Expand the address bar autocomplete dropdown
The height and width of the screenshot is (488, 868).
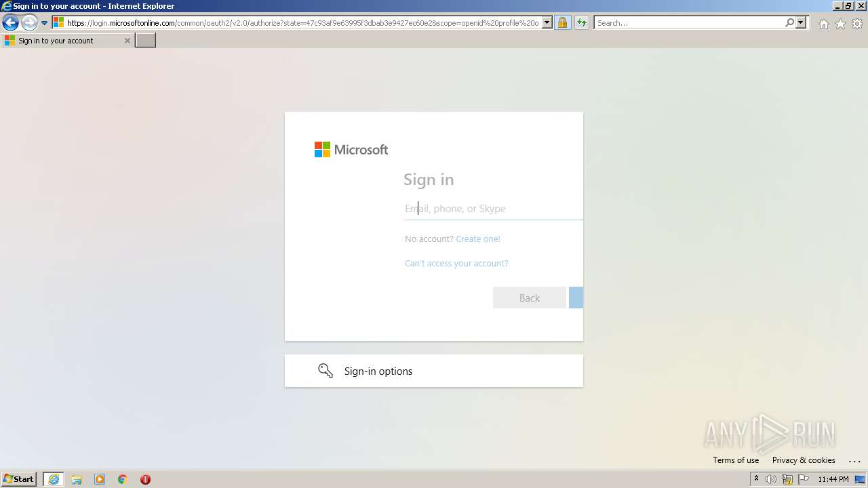pyautogui.click(x=547, y=23)
